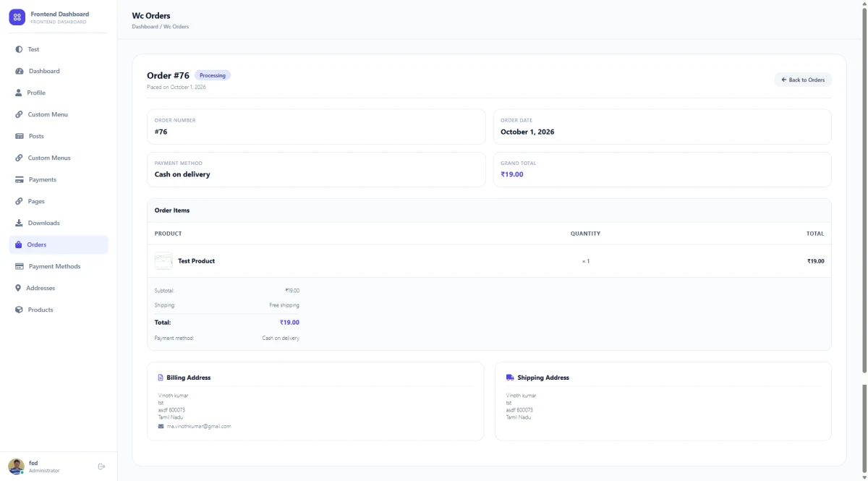Select the Posts menu item
The image size is (868, 481).
[59, 136]
